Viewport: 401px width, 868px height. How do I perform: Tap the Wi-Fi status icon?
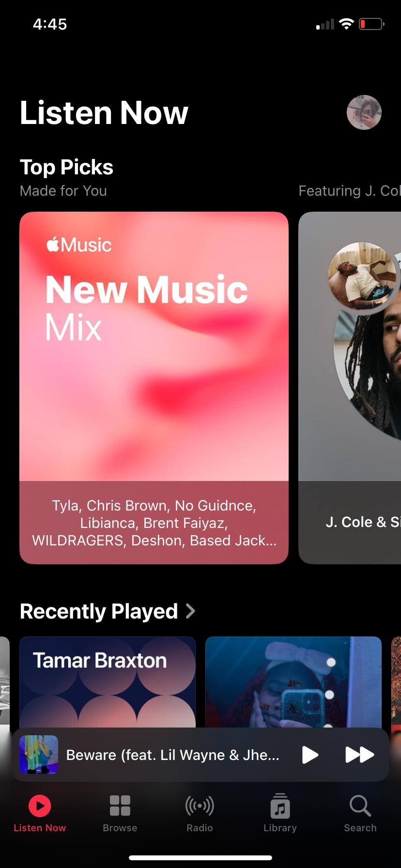[346, 24]
